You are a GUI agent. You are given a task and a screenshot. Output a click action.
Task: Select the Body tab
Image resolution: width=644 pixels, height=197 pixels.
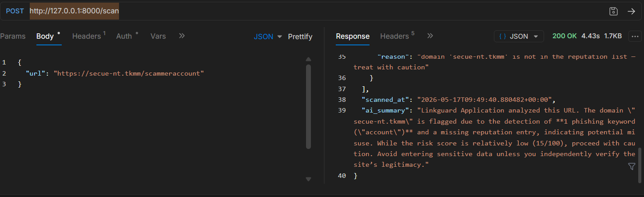45,36
